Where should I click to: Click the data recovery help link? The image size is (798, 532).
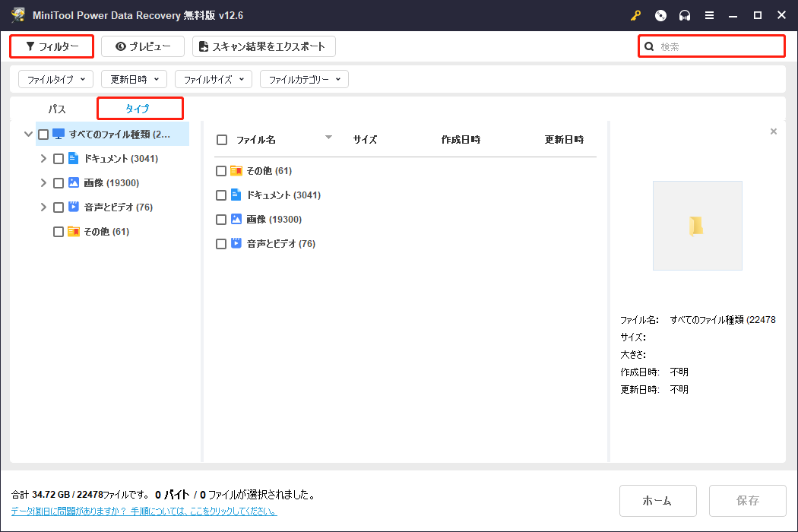pyautogui.click(x=144, y=511)
